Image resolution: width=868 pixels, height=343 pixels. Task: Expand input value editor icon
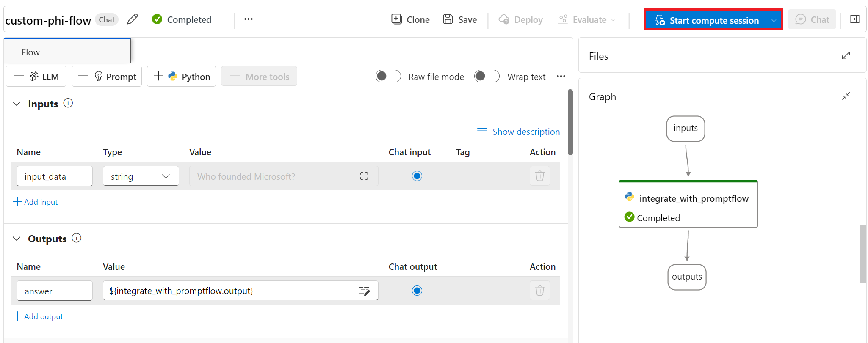pos(364,176)
